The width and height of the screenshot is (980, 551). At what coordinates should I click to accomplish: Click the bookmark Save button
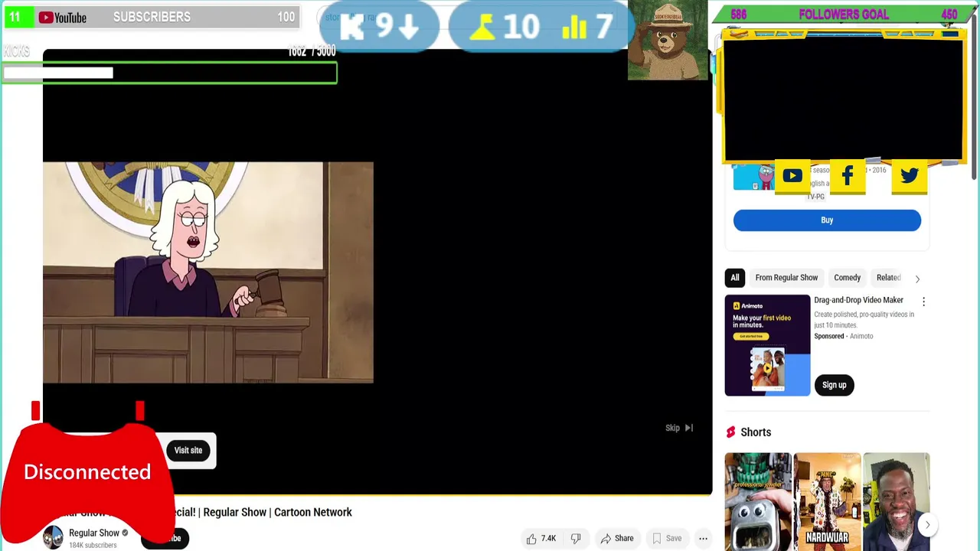666,539
